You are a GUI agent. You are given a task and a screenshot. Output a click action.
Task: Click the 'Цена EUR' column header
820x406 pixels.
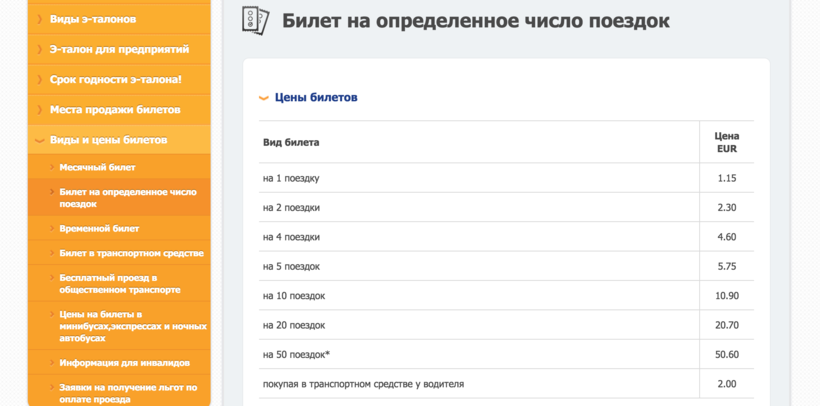pyautogui.click(x=726, y=142)
